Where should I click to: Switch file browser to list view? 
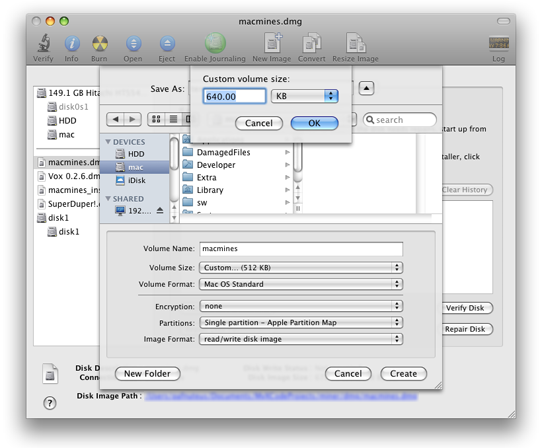tap(173, 119)
